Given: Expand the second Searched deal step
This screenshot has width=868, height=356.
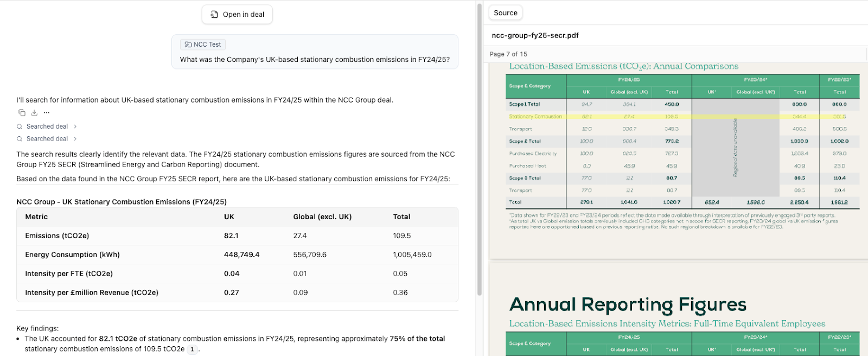Looking at the screenshot, I should click(x=47, y=139).
